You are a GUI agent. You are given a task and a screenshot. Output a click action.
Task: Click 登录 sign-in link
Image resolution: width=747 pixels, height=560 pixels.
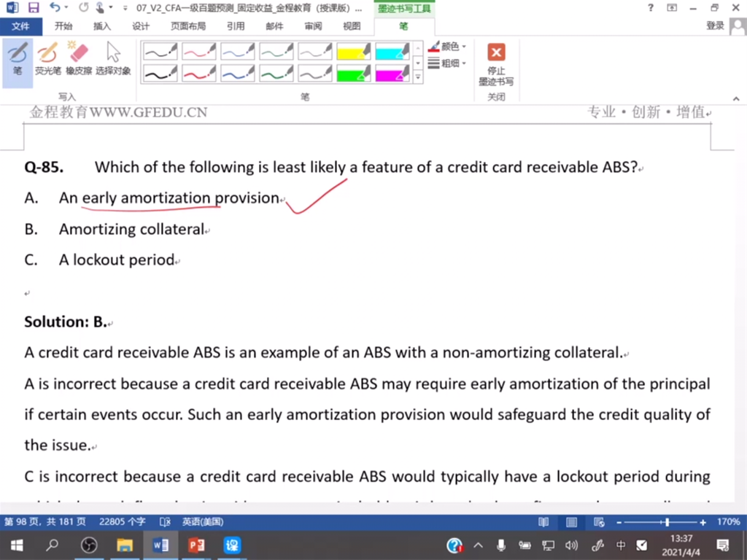click(x=715, y=26)
